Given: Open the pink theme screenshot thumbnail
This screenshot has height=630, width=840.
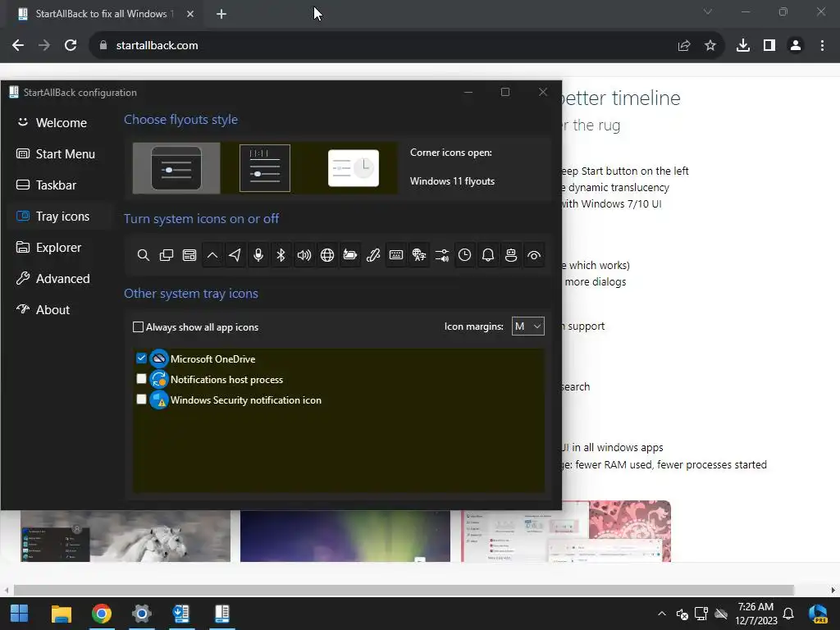Looking at the screenshot, I should pyautogui.click(x=566, y=532).
